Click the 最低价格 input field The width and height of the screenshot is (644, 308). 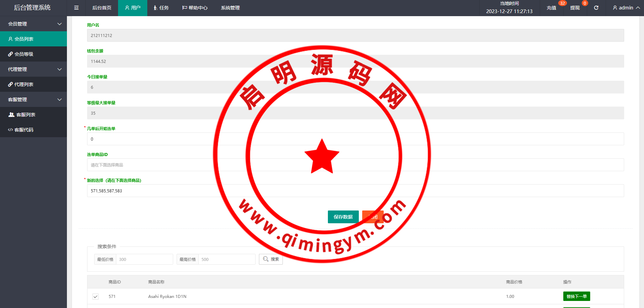click(144, 259)
